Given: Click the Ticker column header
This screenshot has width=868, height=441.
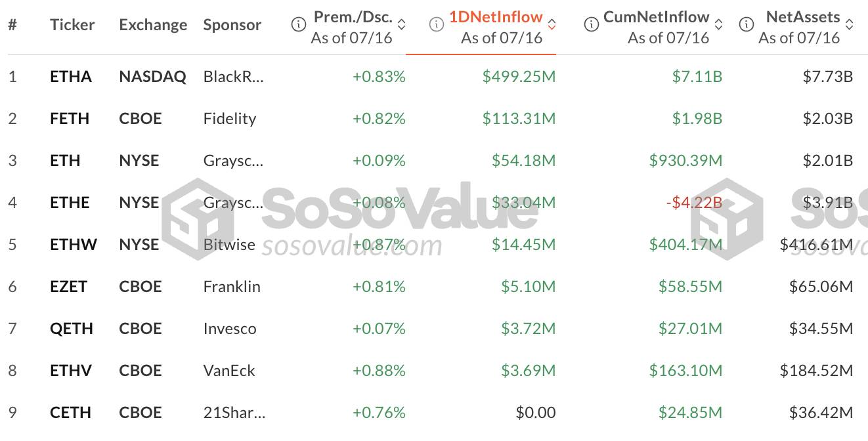Looking at the screenshot, I should 72,25.
